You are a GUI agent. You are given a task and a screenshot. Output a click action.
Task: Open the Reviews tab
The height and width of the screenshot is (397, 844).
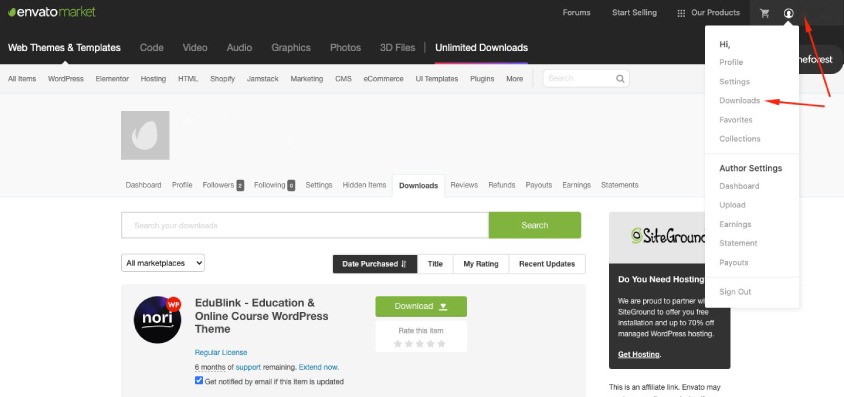pos(464,185)
